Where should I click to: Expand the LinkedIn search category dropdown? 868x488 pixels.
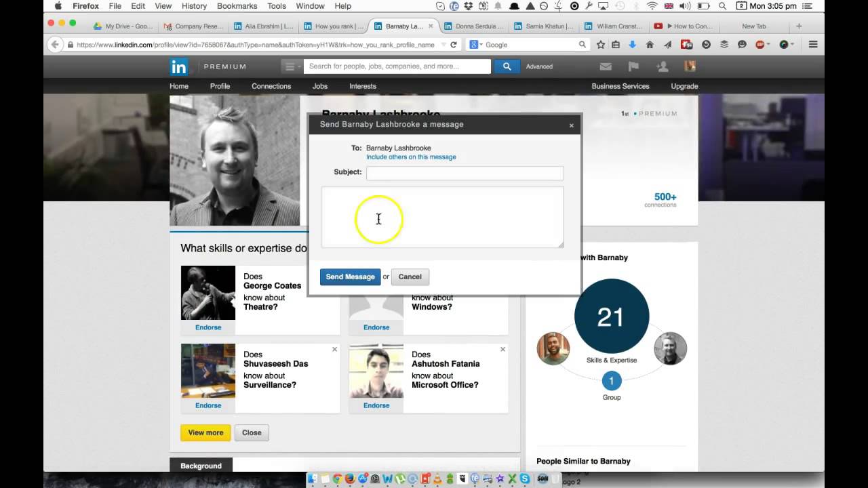click(x=291, y=66)
